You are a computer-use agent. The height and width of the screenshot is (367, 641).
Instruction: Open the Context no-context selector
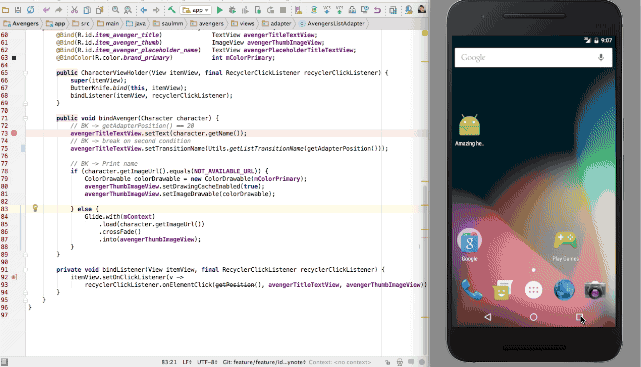tap(340, 362)
